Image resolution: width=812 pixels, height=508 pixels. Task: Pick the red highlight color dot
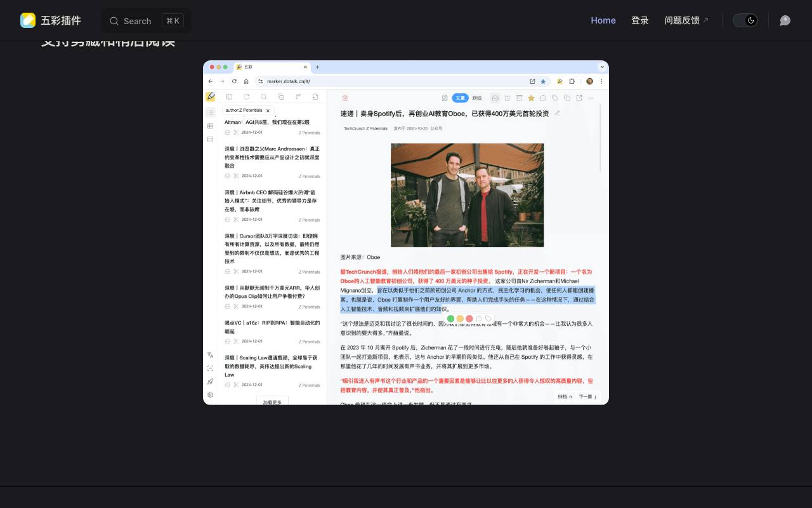(469, 319)
